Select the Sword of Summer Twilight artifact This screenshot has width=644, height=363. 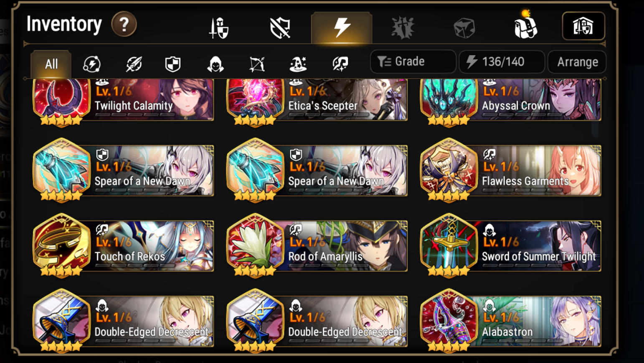point(511,246)
